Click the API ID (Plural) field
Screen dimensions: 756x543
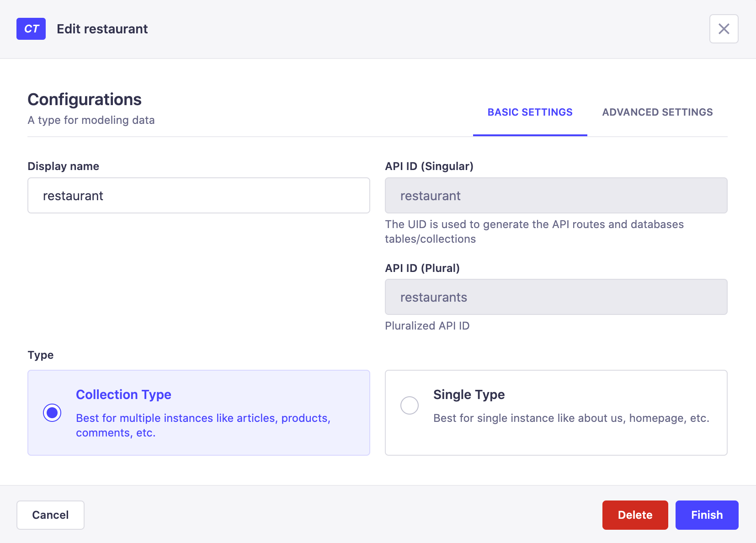556,297
